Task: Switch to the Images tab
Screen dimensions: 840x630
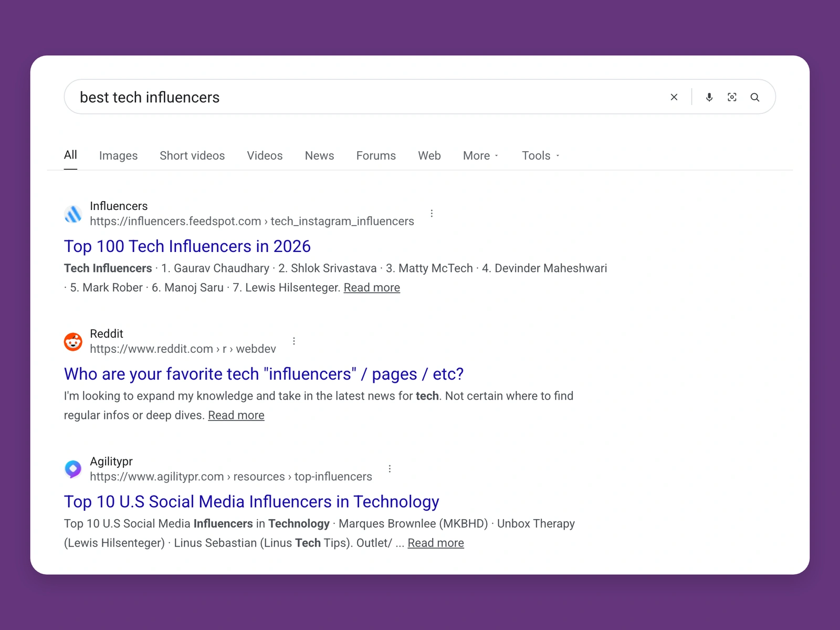Action: pos(118,156)
